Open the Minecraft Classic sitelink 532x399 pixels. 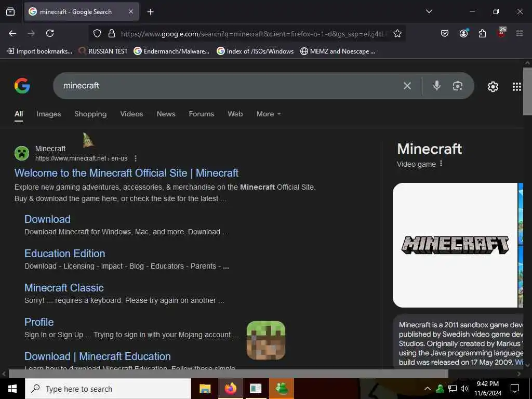(x=64, y=288)
